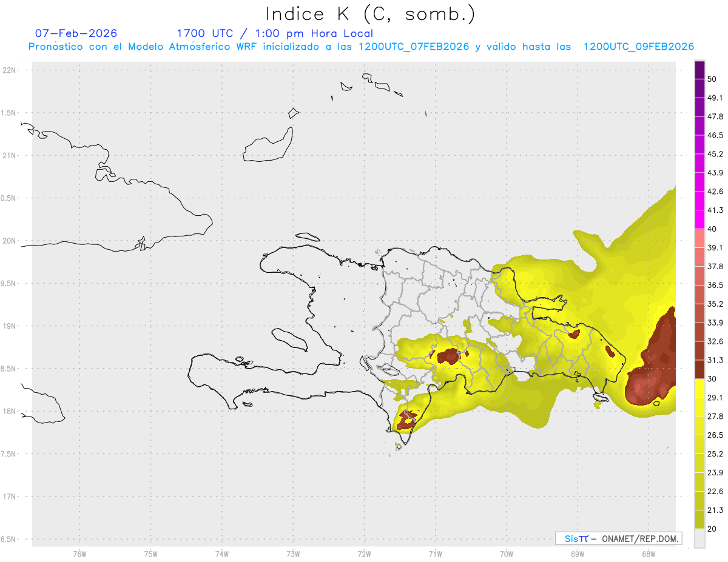Screen dimensions: 728x562
Task: Click the colorbar value '43.9'
Action: point(715,173)
